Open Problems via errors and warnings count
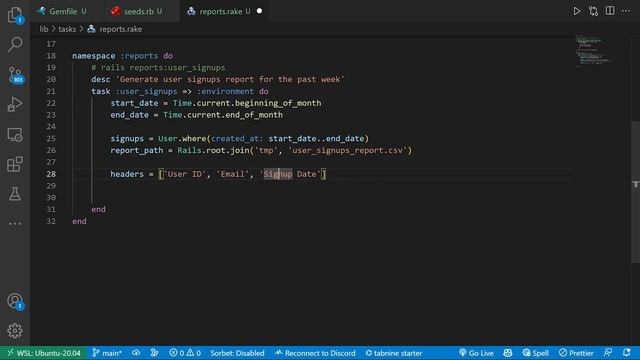 [x=185, y=353]
